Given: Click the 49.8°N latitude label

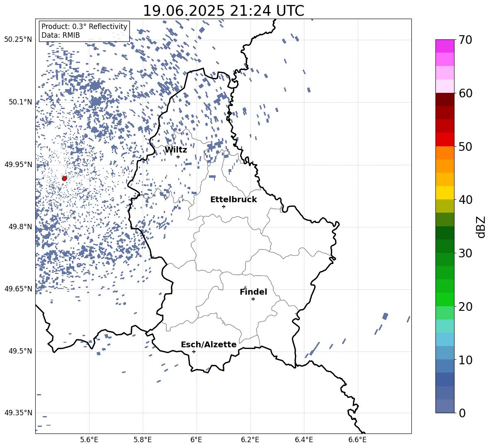Looking at the screenshot, I should point(20,227).
